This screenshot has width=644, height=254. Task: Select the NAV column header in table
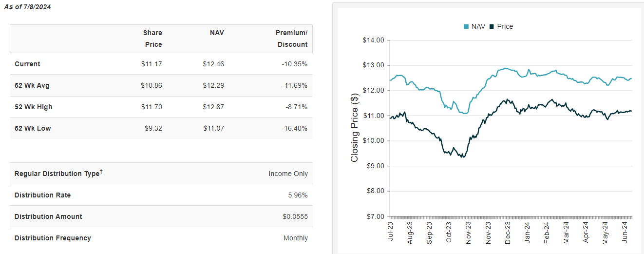tap(216, 33)
